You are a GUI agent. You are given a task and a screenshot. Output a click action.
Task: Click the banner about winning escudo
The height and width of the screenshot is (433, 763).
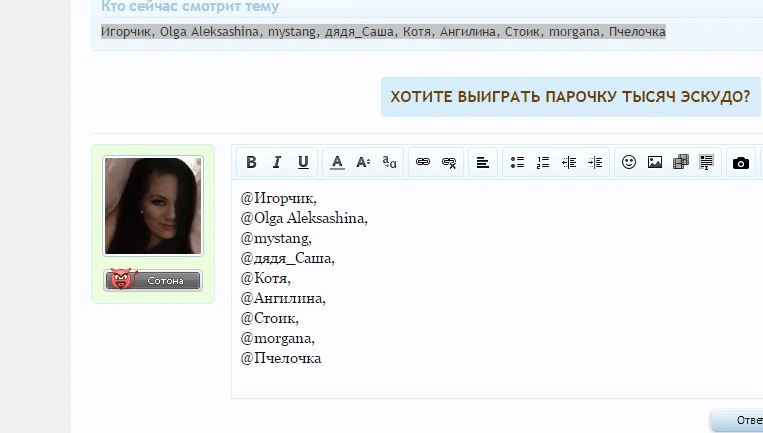point(570,98)
